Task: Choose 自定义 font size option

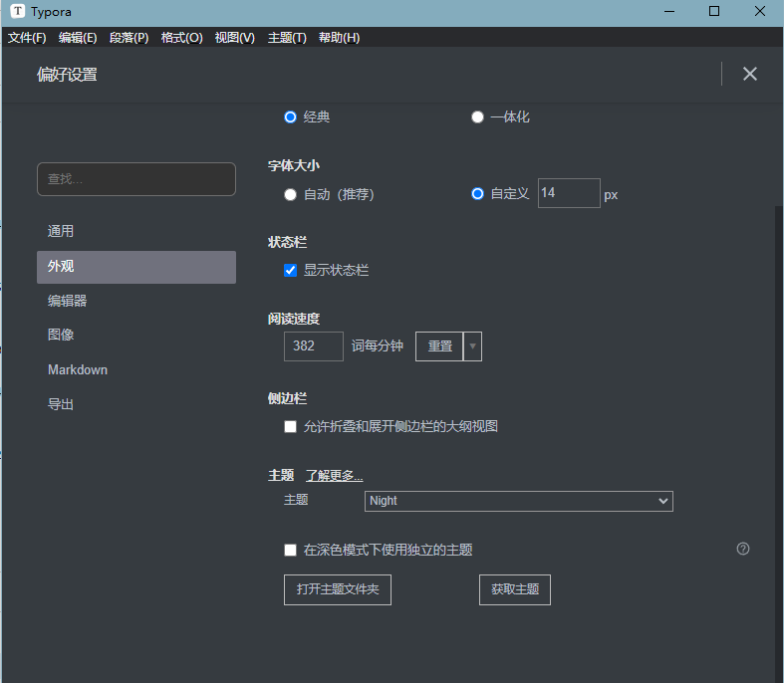Action: 477,194
